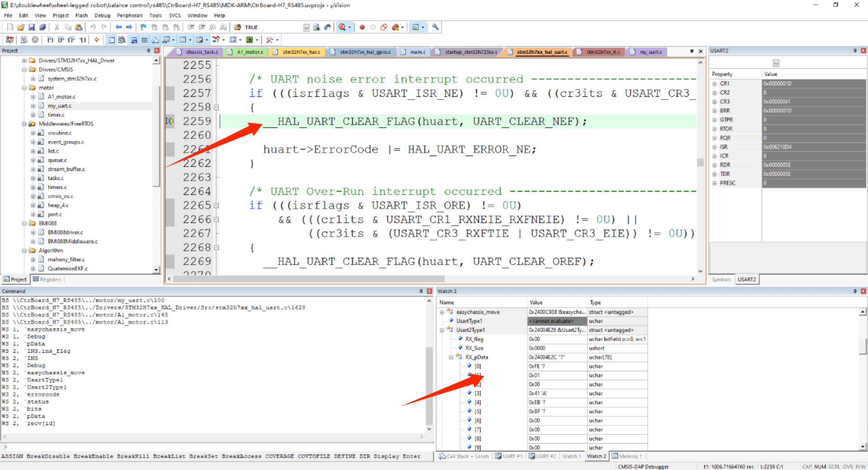Pin the Project panel (auto hide)
The image size is (868, 470).
pyautogui.click(x=148, y=51)
